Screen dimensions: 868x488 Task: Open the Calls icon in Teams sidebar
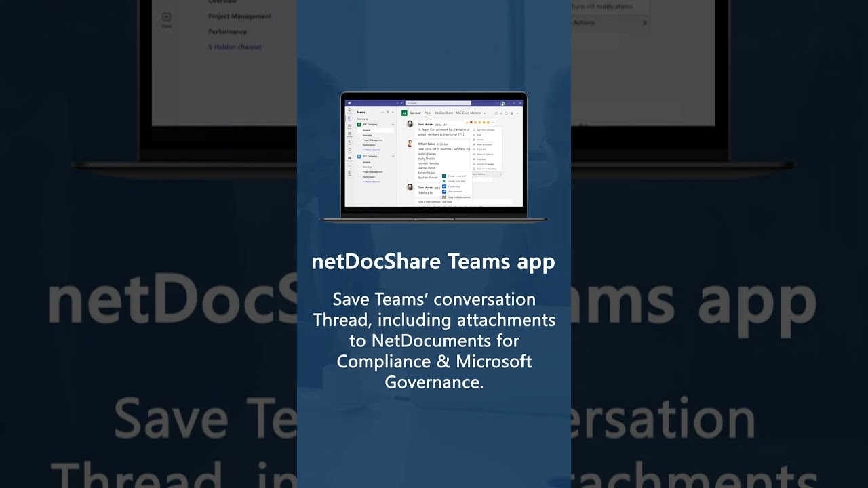point(349,142)
